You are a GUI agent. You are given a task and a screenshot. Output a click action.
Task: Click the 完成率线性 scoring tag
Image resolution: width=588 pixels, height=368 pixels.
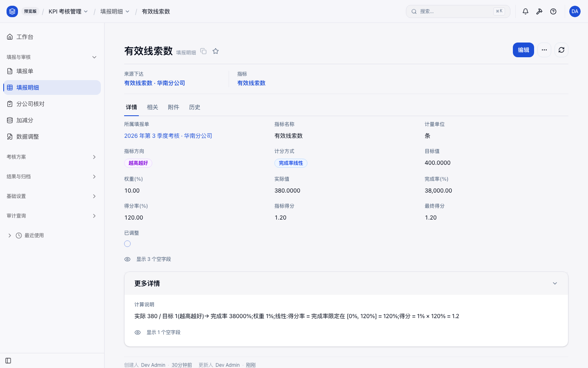291,163
